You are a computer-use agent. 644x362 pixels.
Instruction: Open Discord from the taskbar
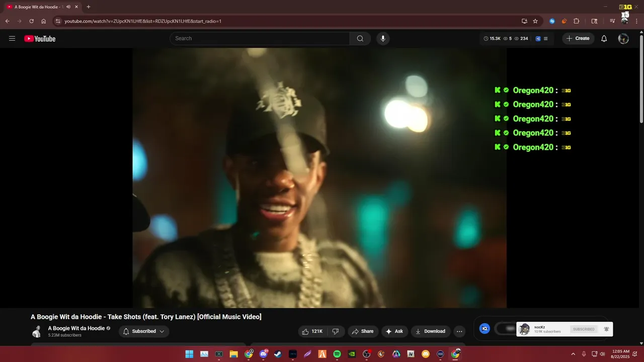click(x=263, y=354)
